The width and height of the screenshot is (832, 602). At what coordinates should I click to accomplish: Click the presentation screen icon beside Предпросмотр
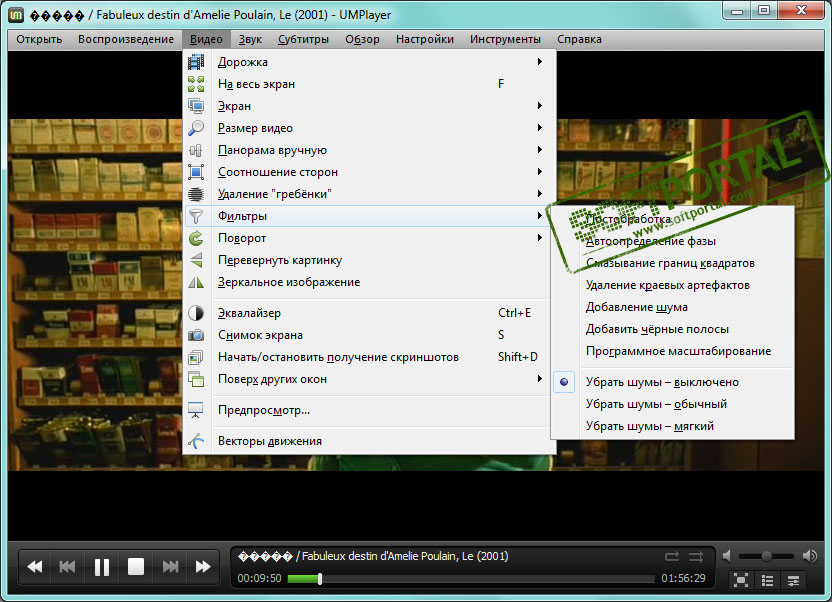tap(196, 410)
